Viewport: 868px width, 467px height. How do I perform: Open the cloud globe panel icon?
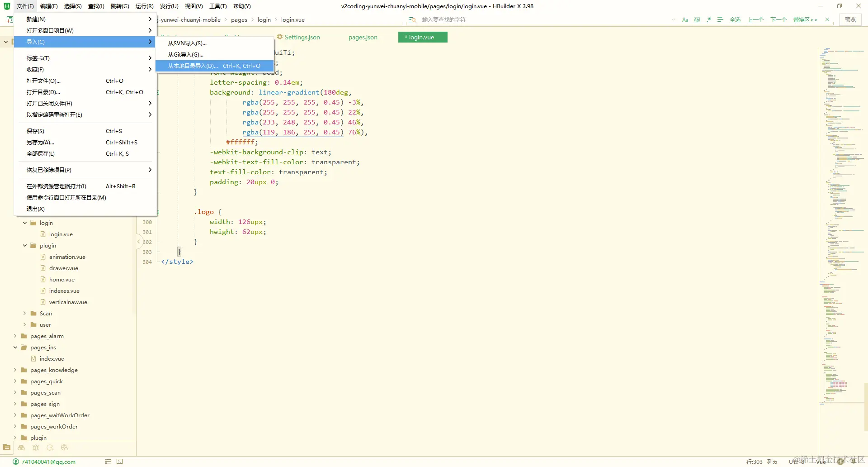[65, 448]
